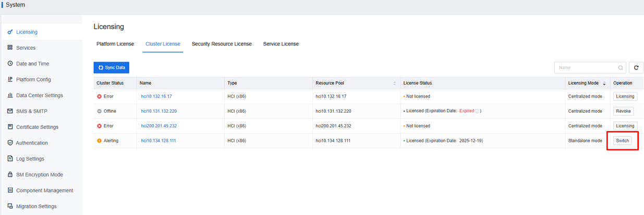Click the Platform Config sidebar icon
The width and height of the screenshot is (644, 215).
click(10, 79)
